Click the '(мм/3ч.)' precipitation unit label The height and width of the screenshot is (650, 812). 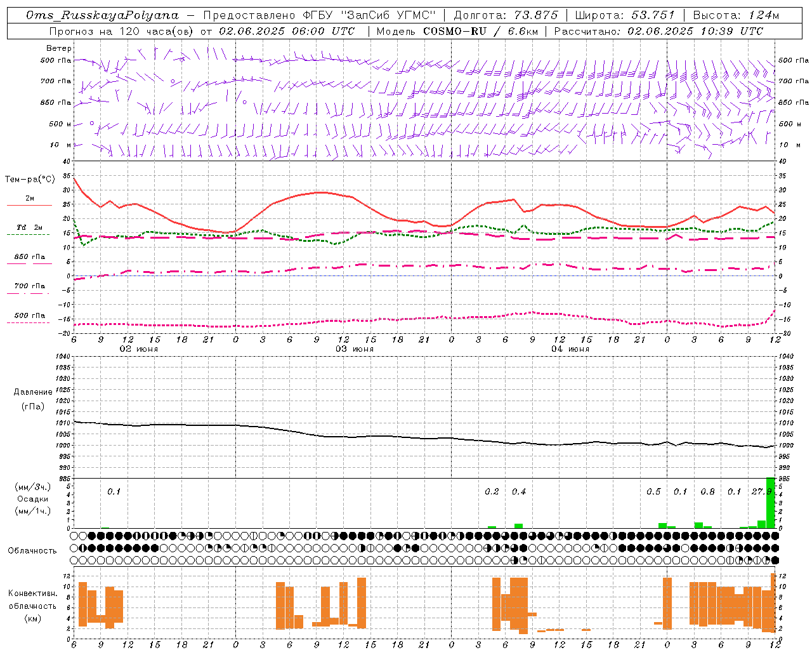[32, 487]
